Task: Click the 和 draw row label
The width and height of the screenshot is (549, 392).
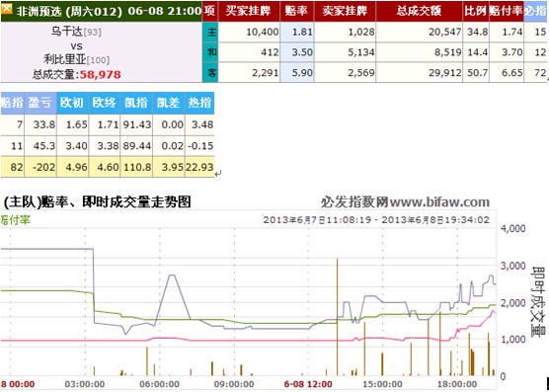Action: click(210, 52)
